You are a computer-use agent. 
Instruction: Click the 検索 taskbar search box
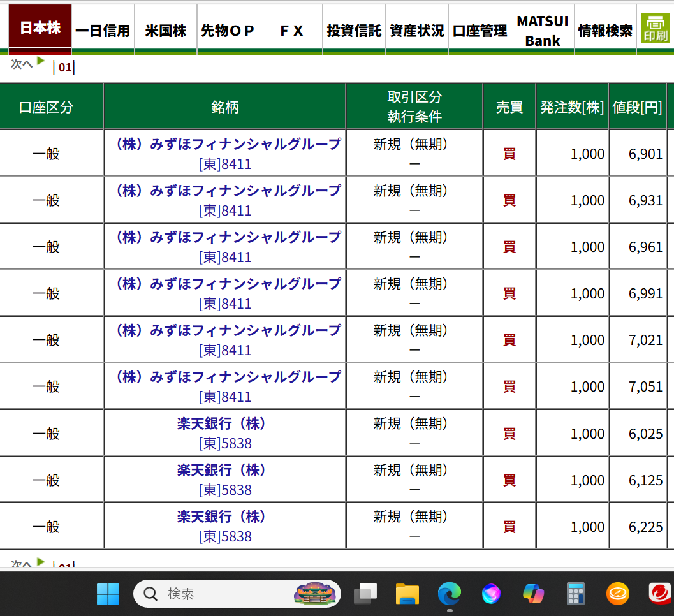(217, 594)
